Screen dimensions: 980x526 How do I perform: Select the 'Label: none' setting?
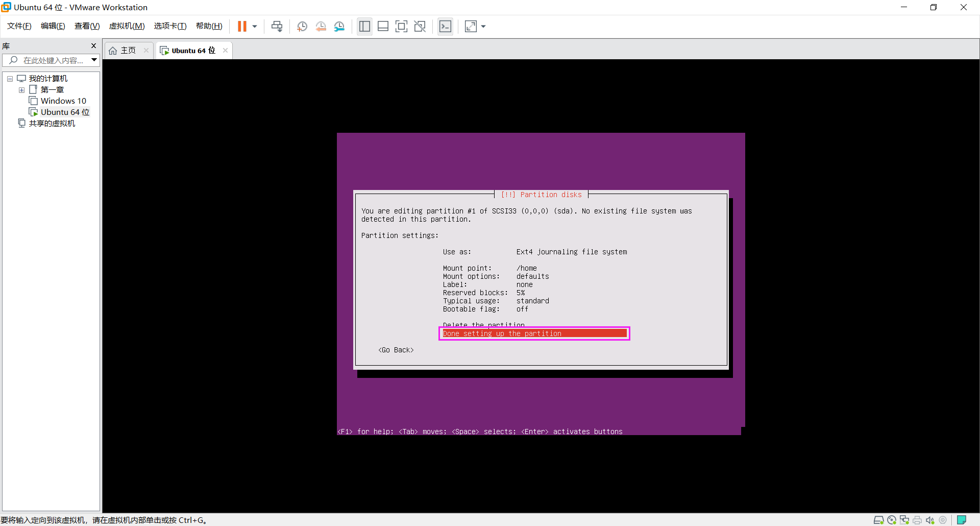(488, 284)
